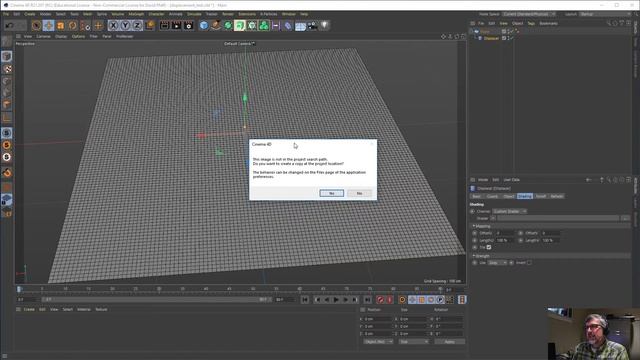Open the viewport Display menu

tap(61, 36)
